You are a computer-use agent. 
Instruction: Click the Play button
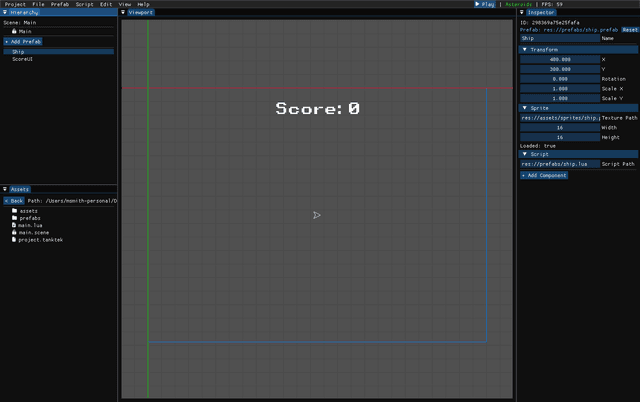point(485,4)
